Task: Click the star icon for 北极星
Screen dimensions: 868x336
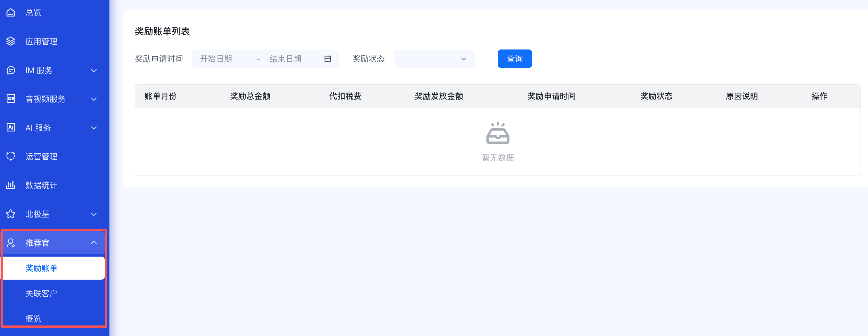Action: tap(11, 214)
